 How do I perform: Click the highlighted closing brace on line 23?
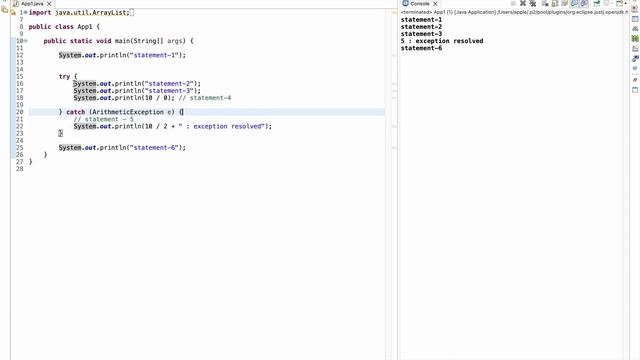click(60, 133)
